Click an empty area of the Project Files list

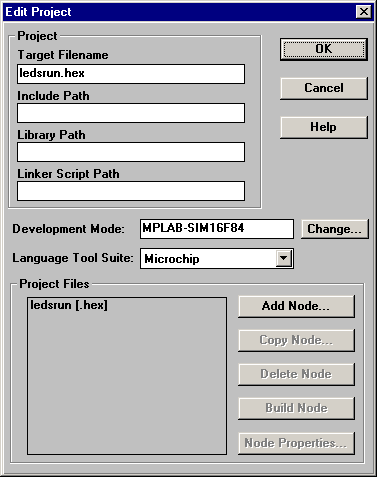[x=127, y=383]
